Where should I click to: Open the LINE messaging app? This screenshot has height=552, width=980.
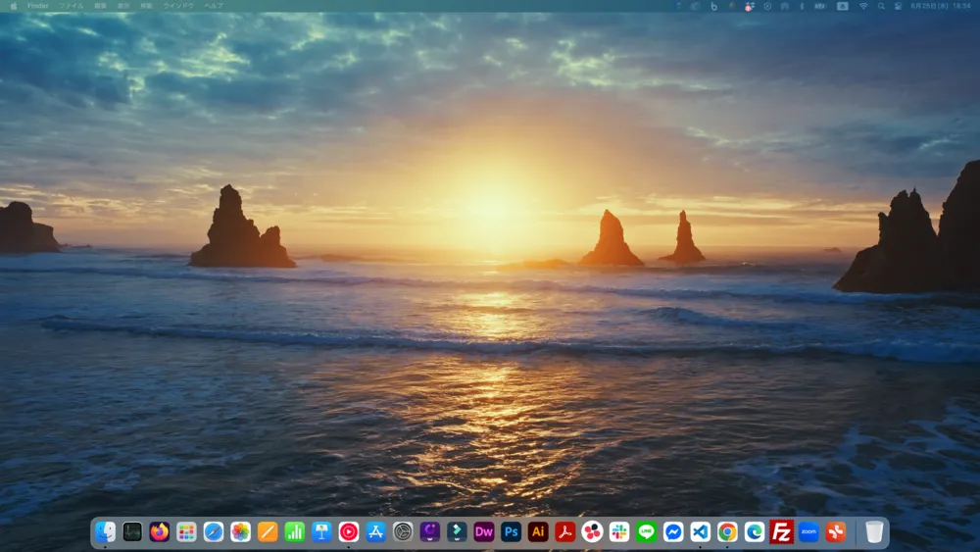pyautogui.click(x=646, y=531)
